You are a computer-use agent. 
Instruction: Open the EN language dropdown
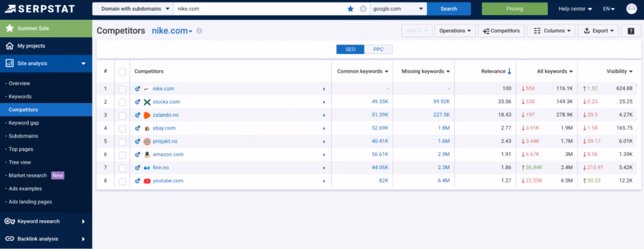point(609,9)
